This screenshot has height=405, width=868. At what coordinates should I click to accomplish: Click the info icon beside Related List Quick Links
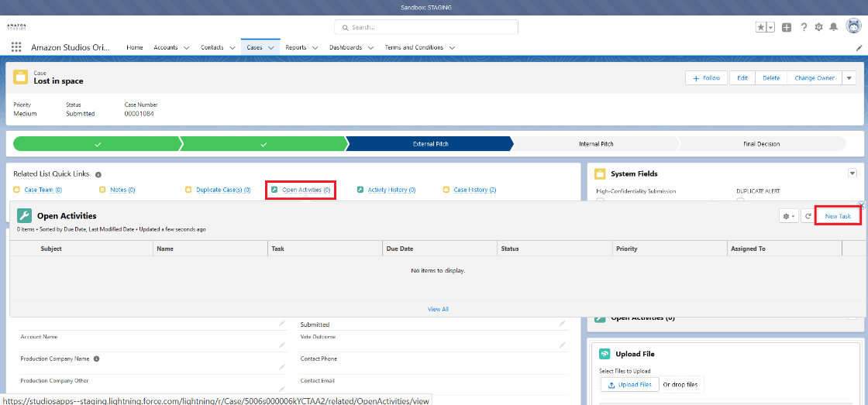pyautogui.click(x=98, y=174)
